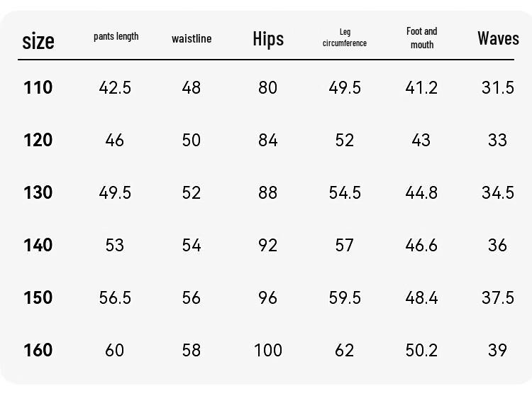Click the 'waistline' column header

(192, 39)
